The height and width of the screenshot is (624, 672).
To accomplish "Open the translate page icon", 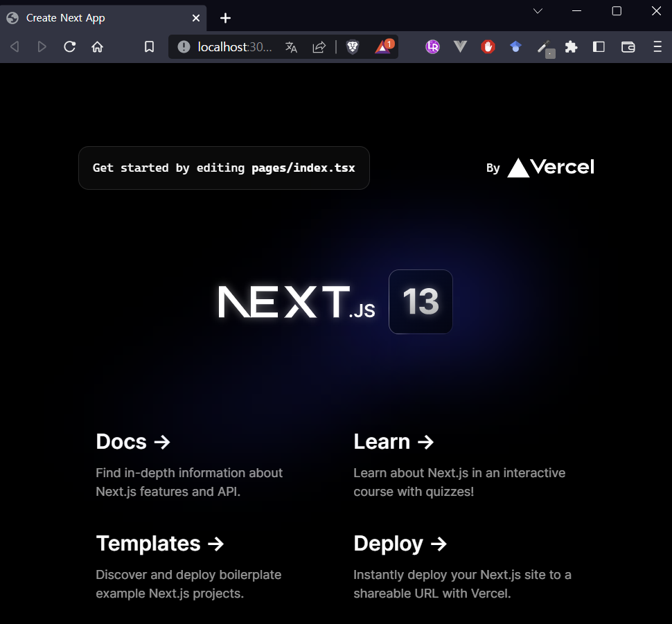I will (x=291, y=46).
